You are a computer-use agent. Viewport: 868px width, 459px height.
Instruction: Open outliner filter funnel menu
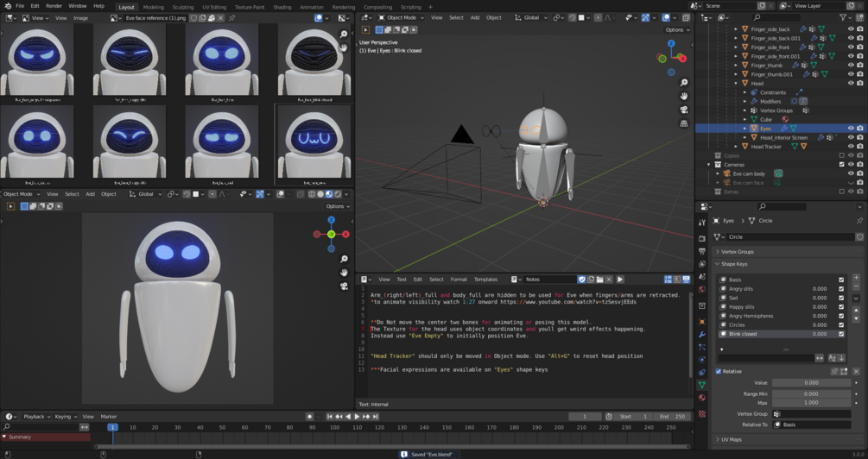tap(844, 18)
